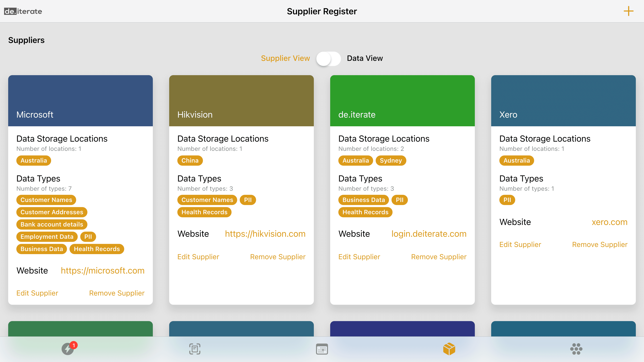Click the xero.com website link
Screen dimensions: 644x362
pos(609,222)
